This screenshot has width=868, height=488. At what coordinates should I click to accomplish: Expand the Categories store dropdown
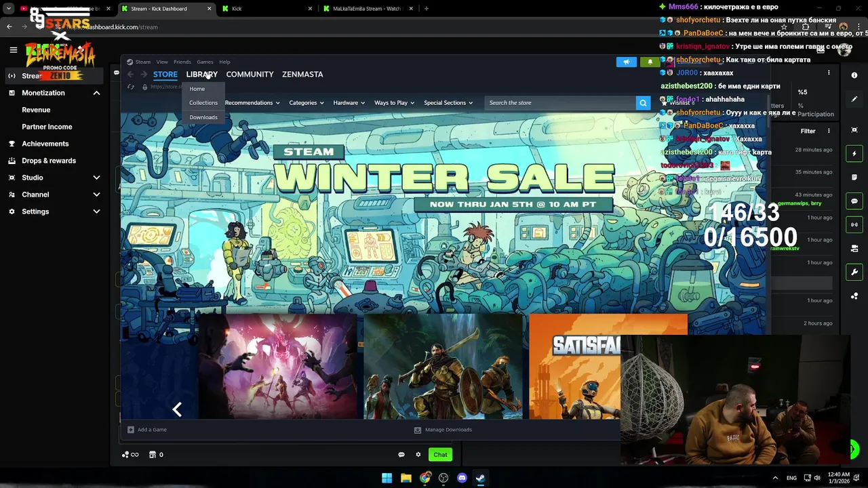(x=307, y=103)
